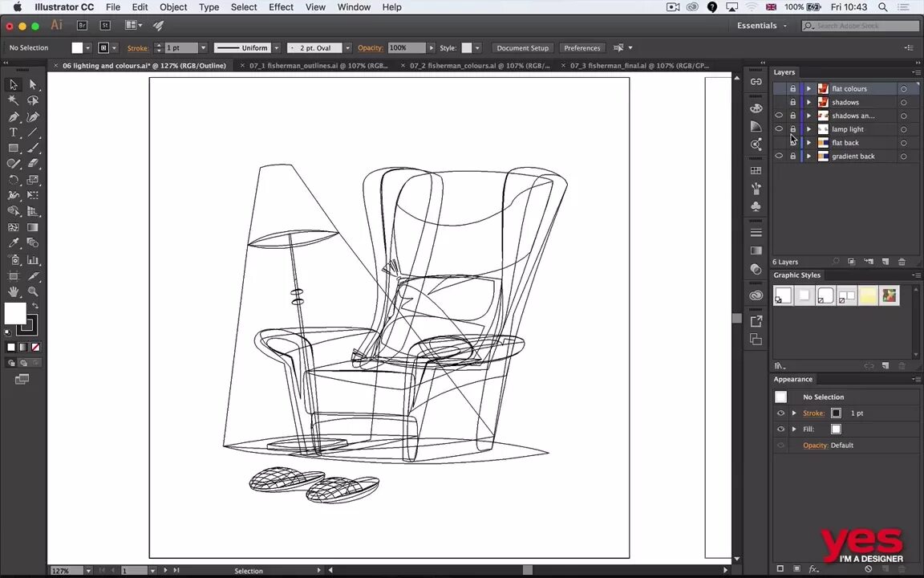Click the Document Setup button
This screenshot has width=924, height=578.
pyautogui.click(x=522, y=48)
